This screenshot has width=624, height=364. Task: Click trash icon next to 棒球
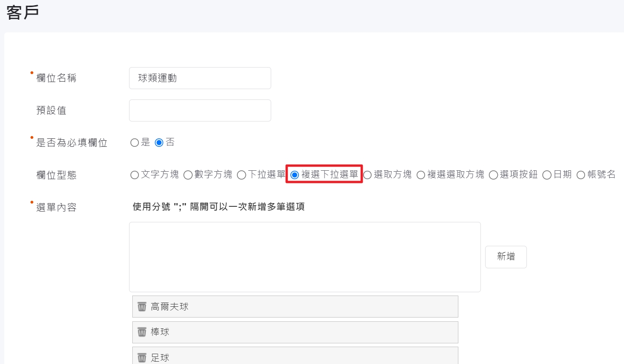click(x=142, y=332)
